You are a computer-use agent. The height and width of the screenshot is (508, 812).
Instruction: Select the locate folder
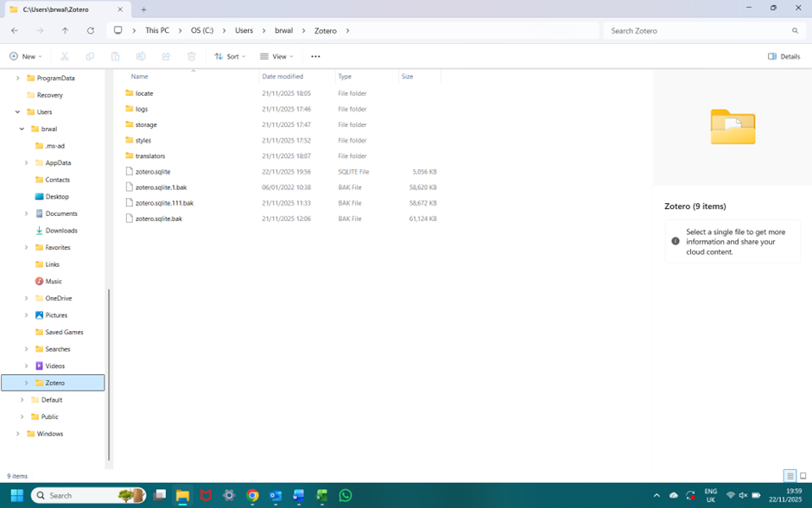pos(144,93)
